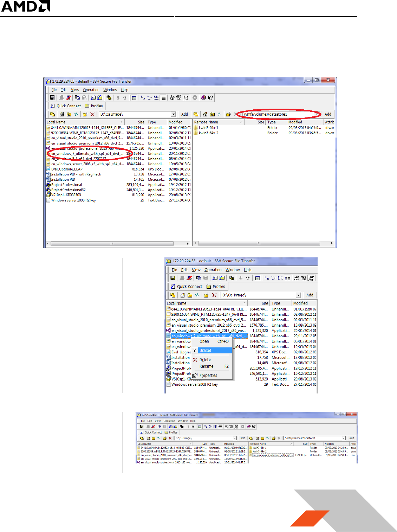The height and width of the screenshot is (532, 397).
Task: Click Upload arrow icon in top window toolbar
Action: (124, 98)
